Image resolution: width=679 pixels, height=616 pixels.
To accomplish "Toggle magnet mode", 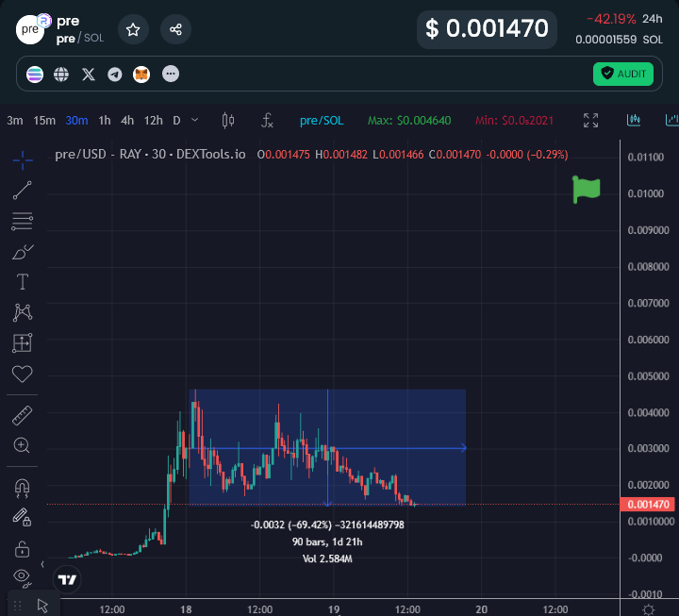I will click(22, 489).
